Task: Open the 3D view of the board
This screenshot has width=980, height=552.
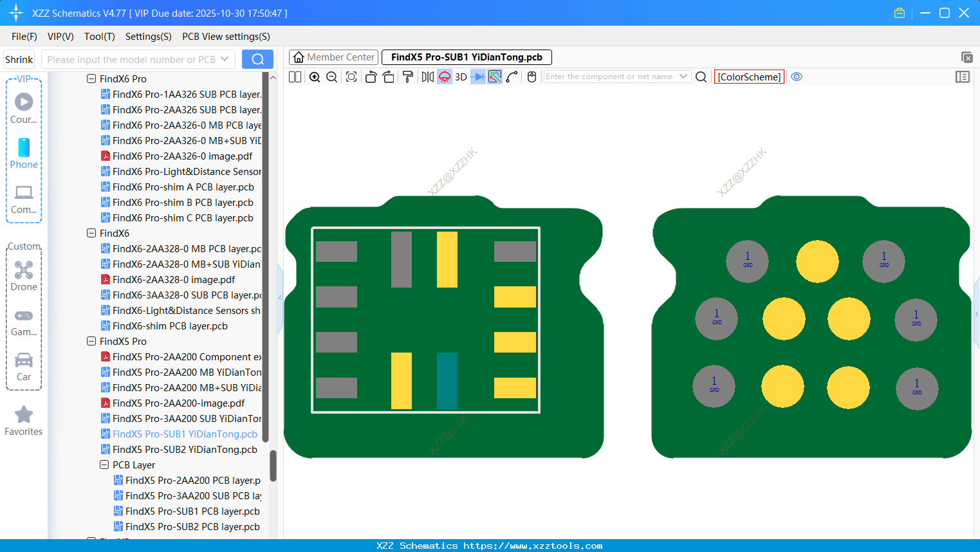Action: (461, 77)
